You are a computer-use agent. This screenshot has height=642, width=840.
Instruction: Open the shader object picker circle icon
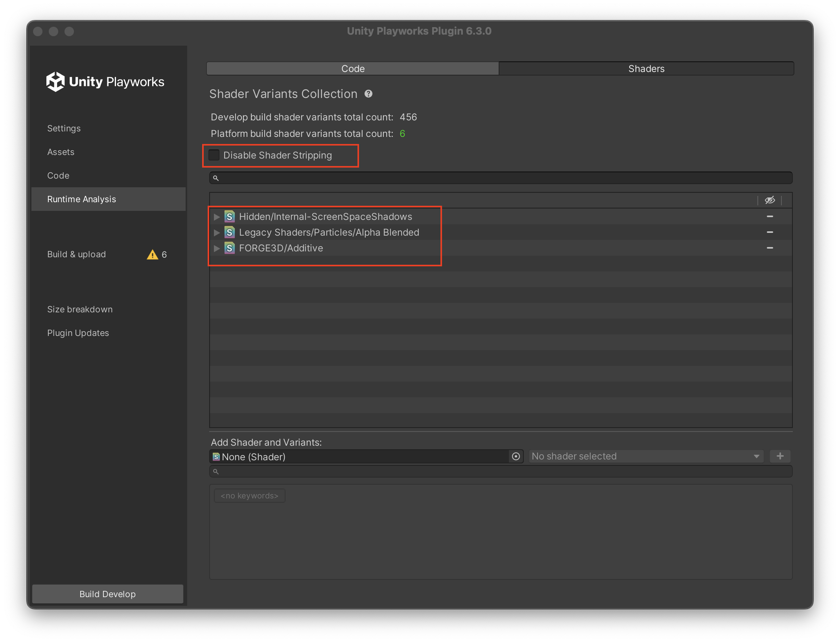point(516,456)
